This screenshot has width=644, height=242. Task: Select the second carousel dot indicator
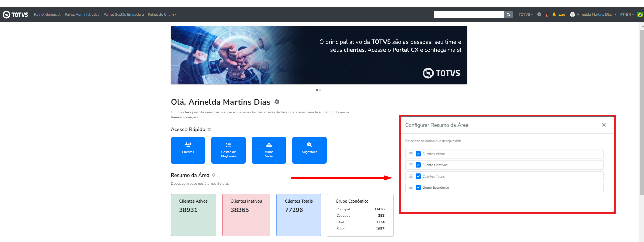[x=320, y=90]
